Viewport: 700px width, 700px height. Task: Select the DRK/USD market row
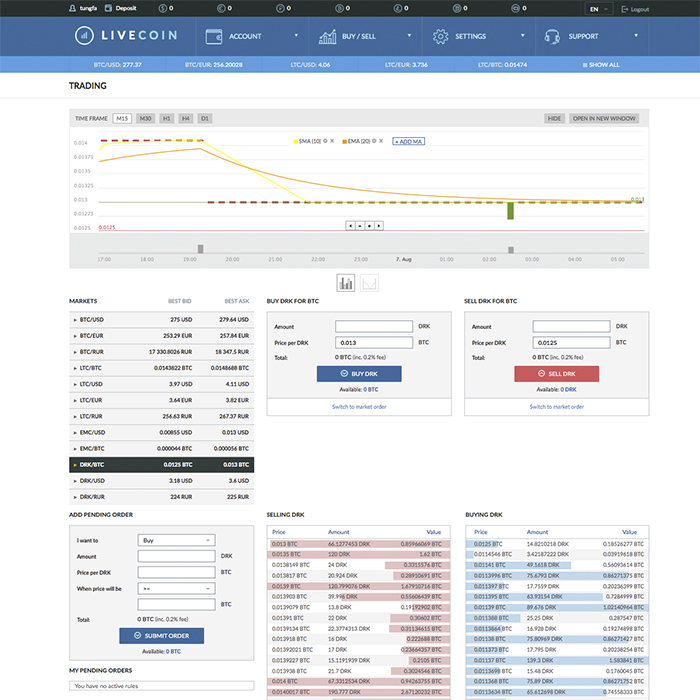[162, 481]
